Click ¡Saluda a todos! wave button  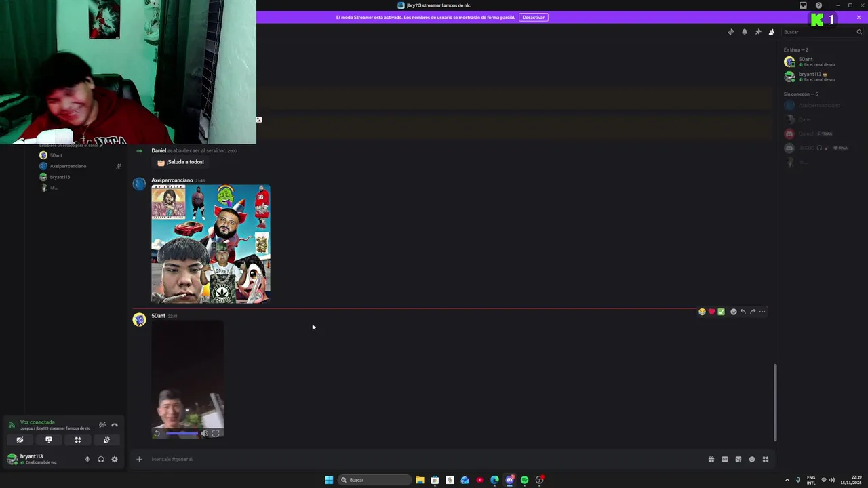pyautogui.click(x=180, y=162)
